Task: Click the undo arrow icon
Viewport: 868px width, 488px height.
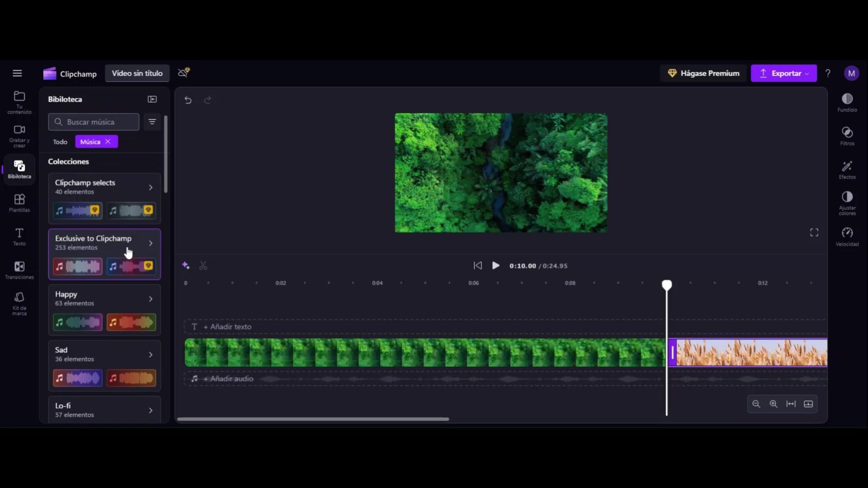Action: coord(188,100)
